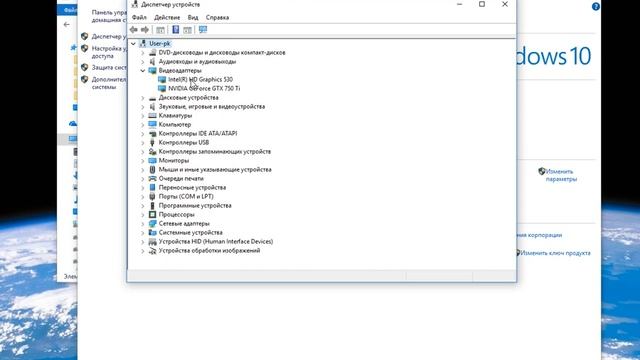Expand the Дисковые устройства branch
The height and width of the screenshot is (360, 640).
coord(143,98)
